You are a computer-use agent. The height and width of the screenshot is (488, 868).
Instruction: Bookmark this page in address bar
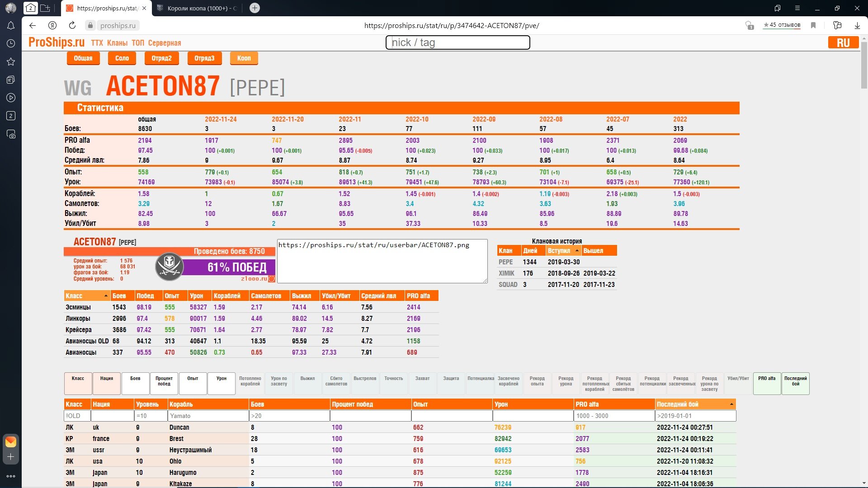coord(813,25)
